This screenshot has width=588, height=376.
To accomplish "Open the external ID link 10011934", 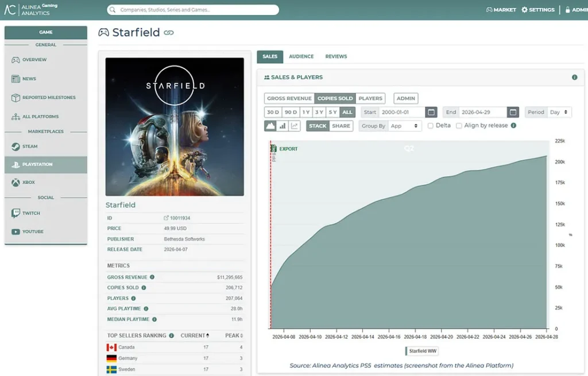I will [177, 218].
